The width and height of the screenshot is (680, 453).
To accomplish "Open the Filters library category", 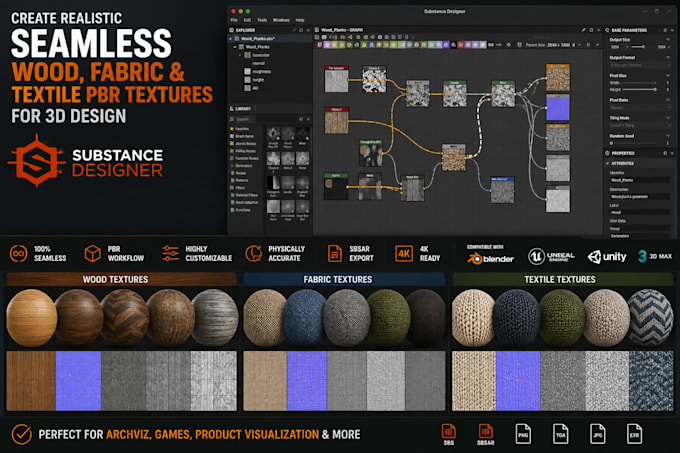I will [x=237, y=188].
